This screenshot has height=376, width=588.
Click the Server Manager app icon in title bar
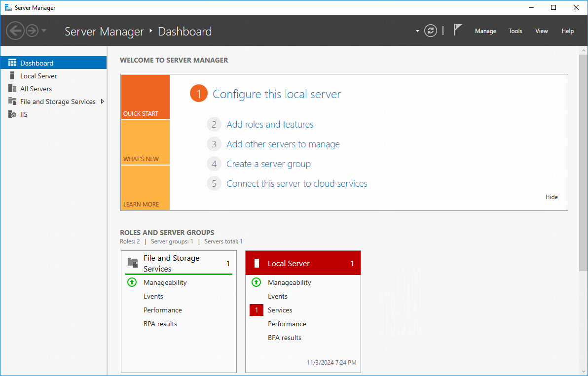tap(8, 7)
